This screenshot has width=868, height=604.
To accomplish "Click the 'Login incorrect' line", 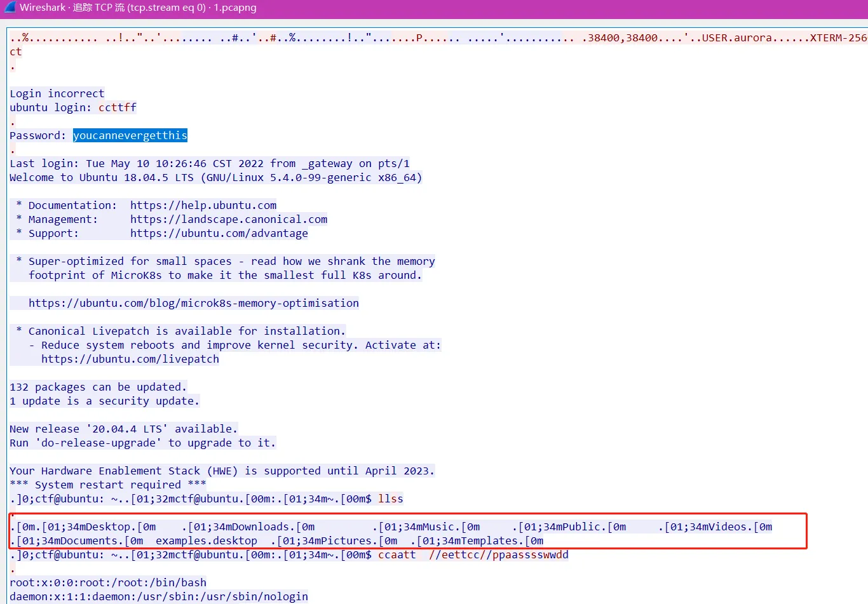I will (x=57, y=93).
